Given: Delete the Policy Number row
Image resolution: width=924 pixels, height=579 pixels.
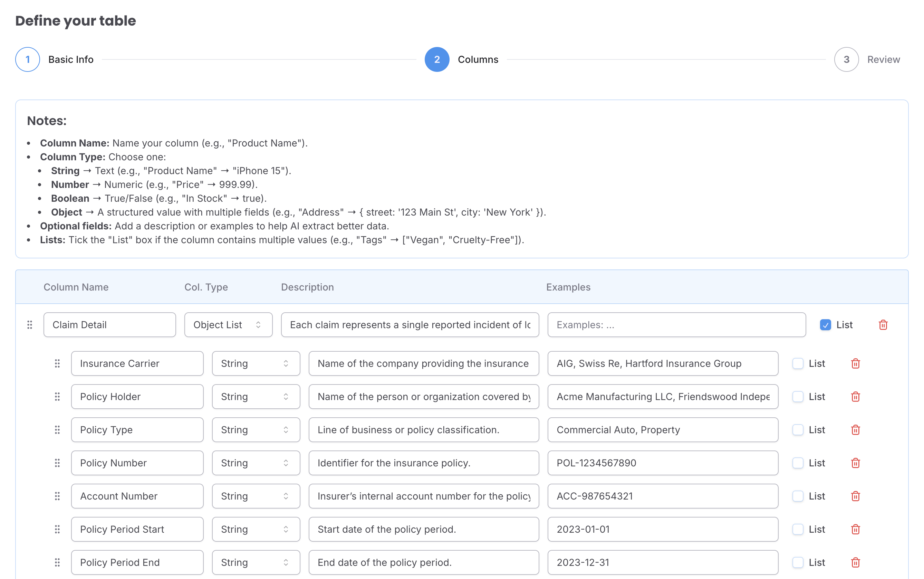Looking at the screenshot, I should click(856, 463).
